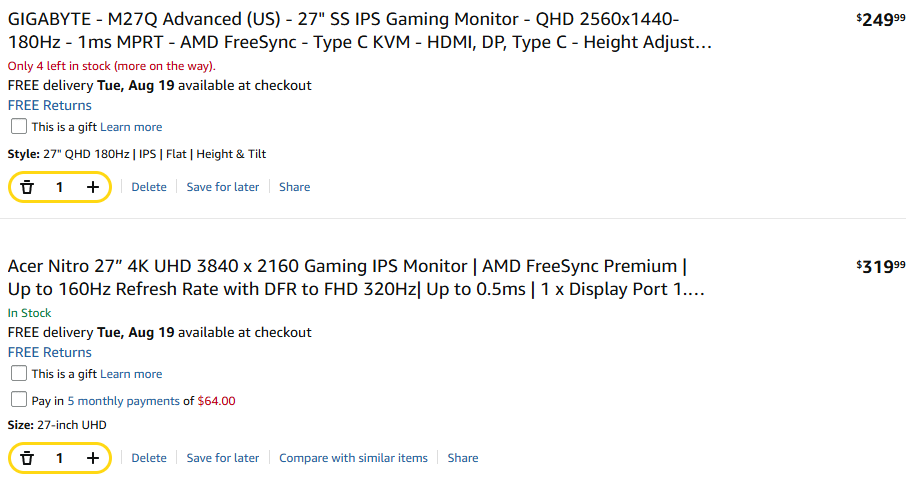The width and height of the screenshot is (920, 483).
Task: Share the GIGABYTE monitor item
Action: (295, 187)
